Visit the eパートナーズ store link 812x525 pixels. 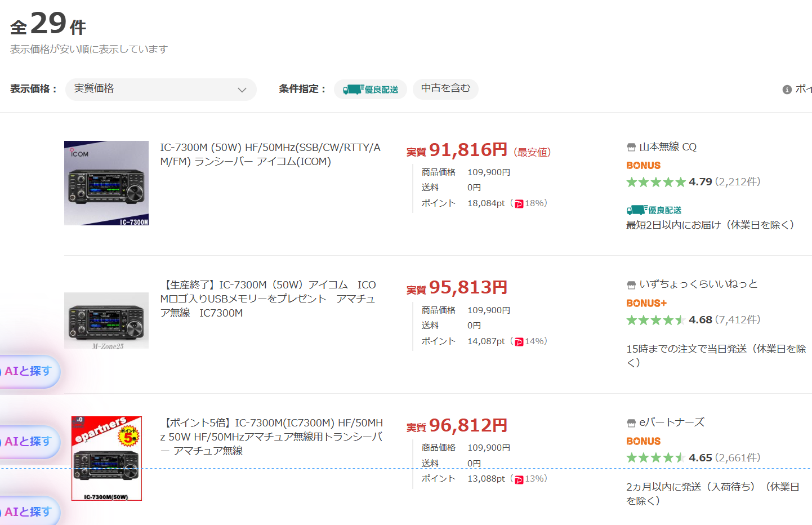click(671, 422)
